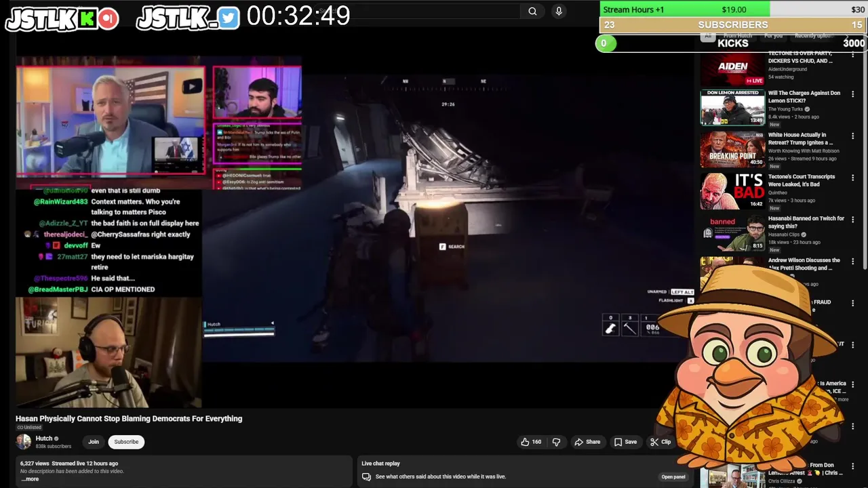Open options menu for Tectone Is Over Party video
This screenshot has height=488, width=868.
pyautogui.click(x=853, y=54)
